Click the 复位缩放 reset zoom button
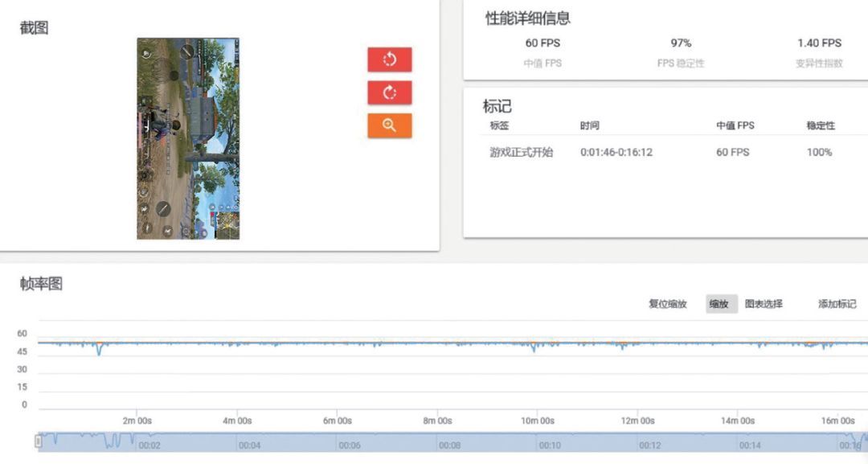The width and height of the screenshot is (868, 464). point(668,303)
